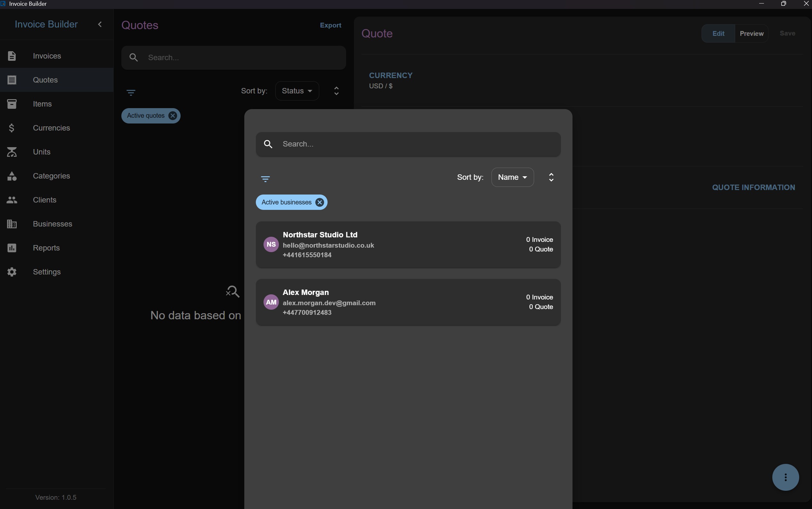Open the three-dot floating action button

coord(785,477)
